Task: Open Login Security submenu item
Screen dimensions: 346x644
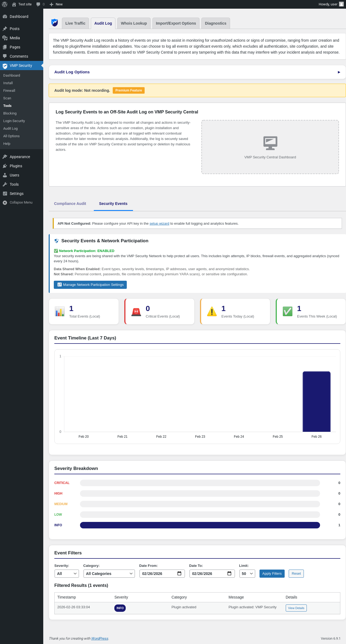Action: tap(14, 121)
